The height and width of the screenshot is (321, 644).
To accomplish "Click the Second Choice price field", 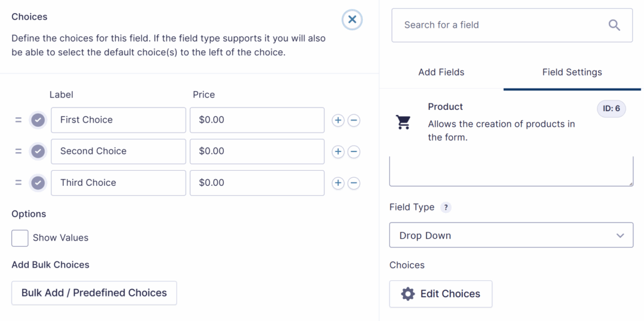I will point(257,151).
